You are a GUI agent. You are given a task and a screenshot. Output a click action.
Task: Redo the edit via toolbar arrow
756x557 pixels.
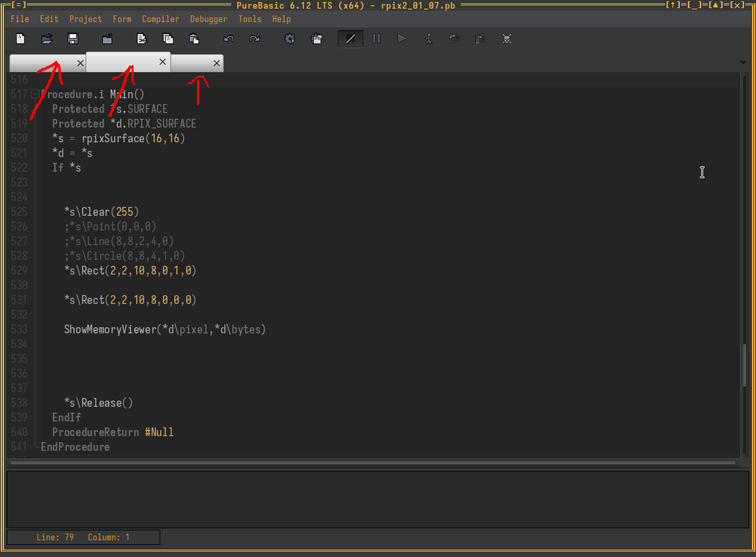pos(255,39)
